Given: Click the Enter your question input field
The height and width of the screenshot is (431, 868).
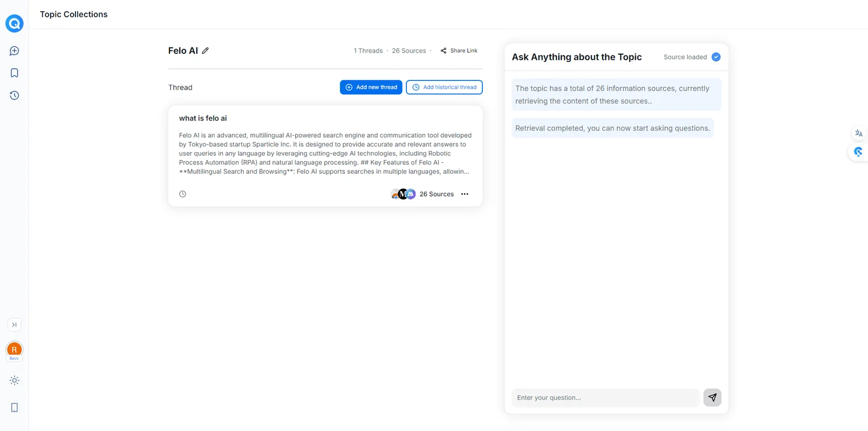Looking at the screenshot, I should pos(605,398).
